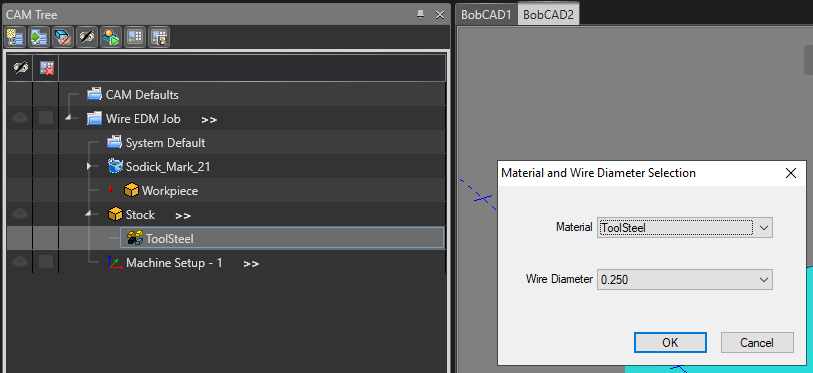
Task: Expand the Sodick_Mark_21 tree node
Action: click(89, 167)
